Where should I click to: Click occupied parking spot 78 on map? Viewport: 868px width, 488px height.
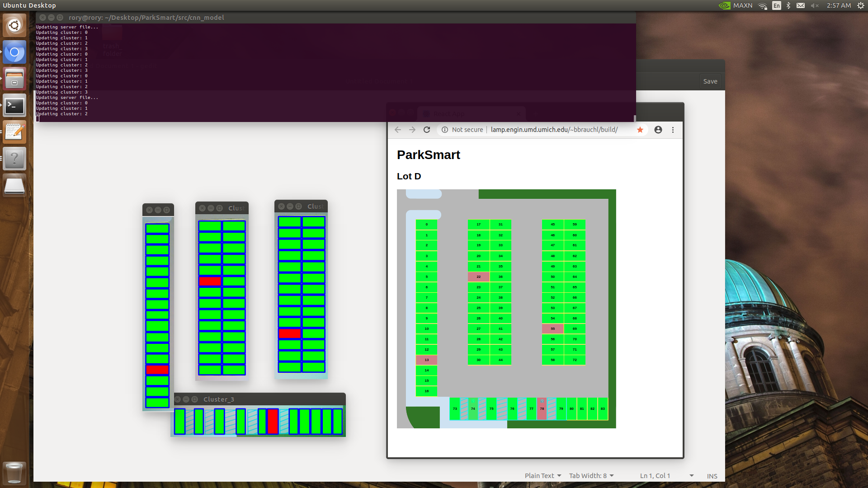542,408
